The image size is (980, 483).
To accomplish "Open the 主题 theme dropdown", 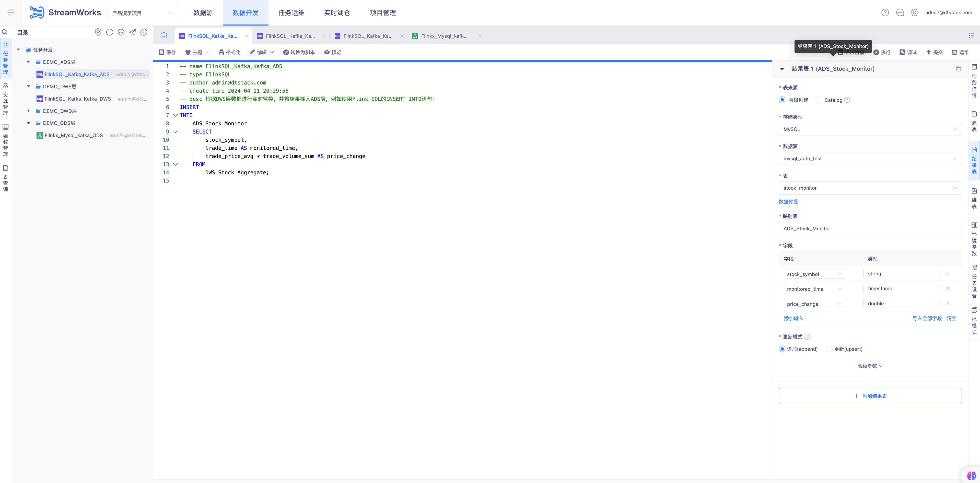I will [197, 52].
